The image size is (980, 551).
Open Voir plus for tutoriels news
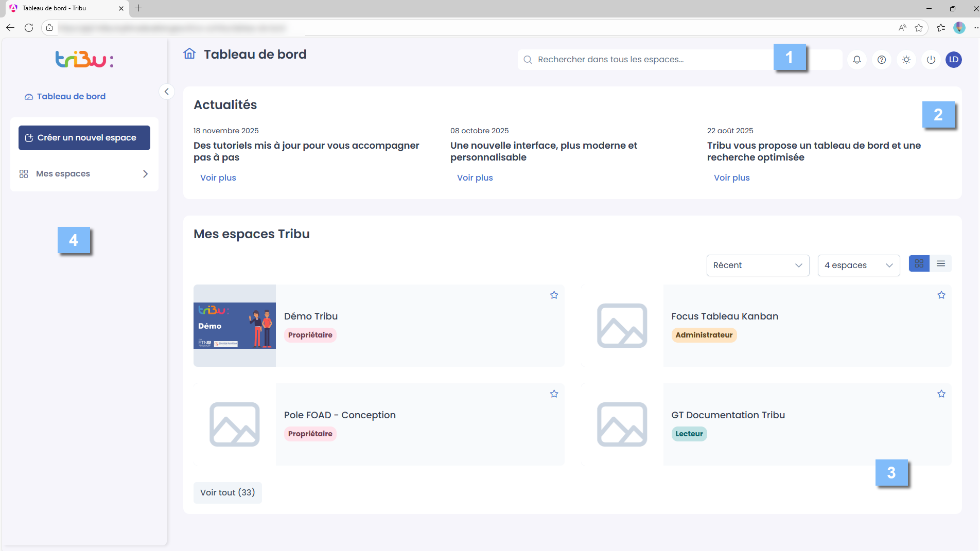pyautogui.click(x=218, y=177)
